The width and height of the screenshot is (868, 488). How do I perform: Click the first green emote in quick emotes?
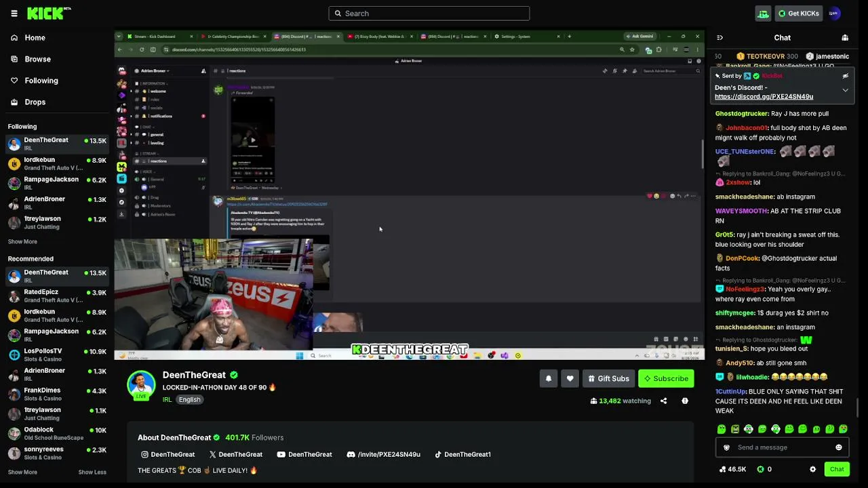click(x=722, y=429)
